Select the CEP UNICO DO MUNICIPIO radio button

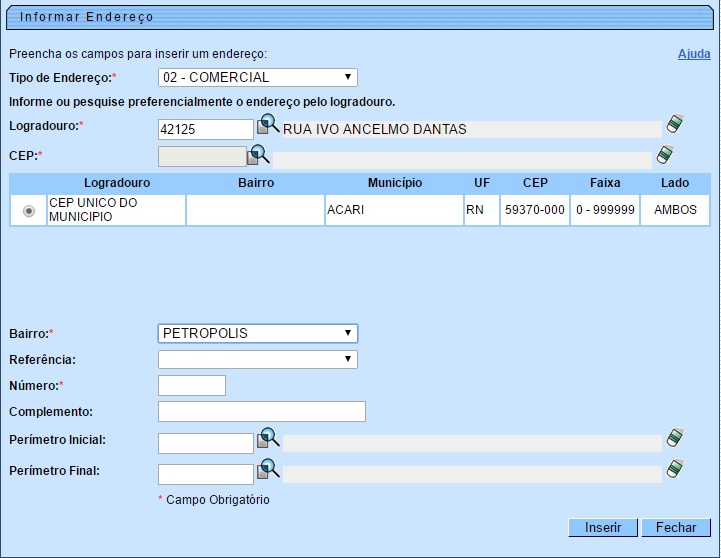28,210
